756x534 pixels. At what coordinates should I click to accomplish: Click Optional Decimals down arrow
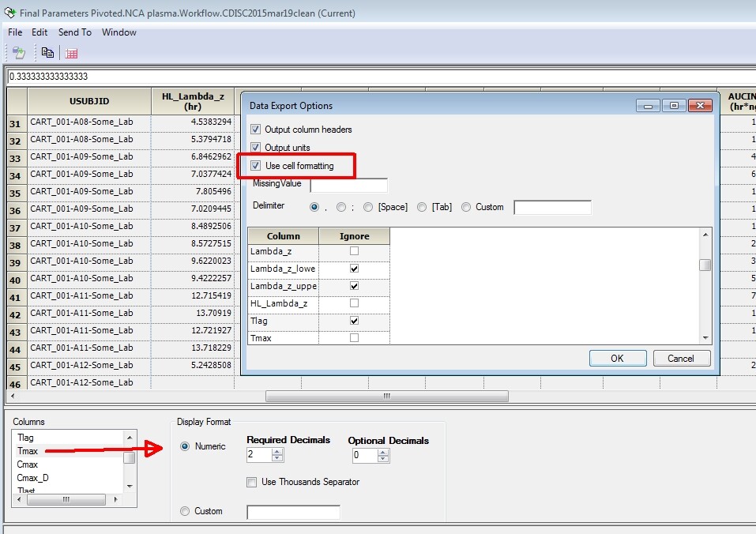click(383, 458)
